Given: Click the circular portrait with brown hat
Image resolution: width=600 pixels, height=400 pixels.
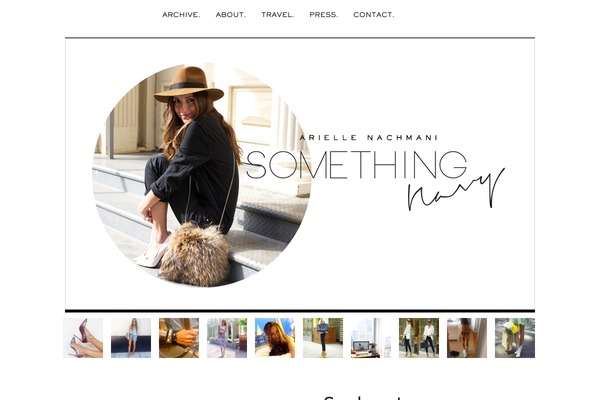Looking at the screenshot, I should pyautogui.click(x=202, y=175).
